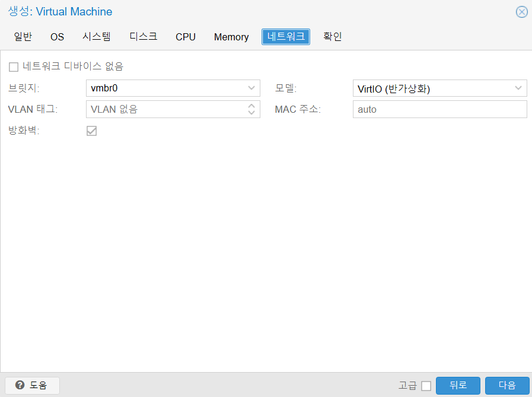Go to the 시스템 tab
Viewport: 532px width, 397px height.
(x=97, y=37)
